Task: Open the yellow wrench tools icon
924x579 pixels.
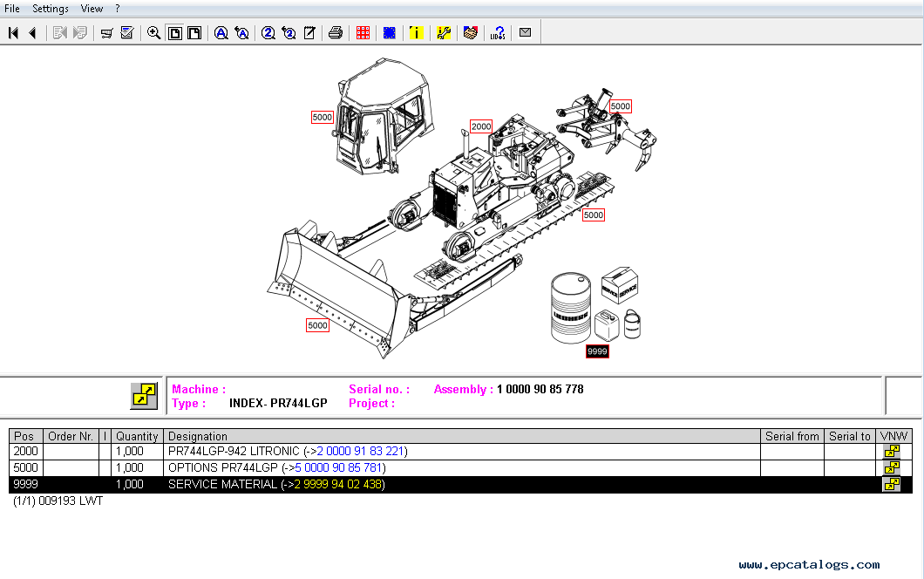Action: pyautogui.click(x=444, y=33)
